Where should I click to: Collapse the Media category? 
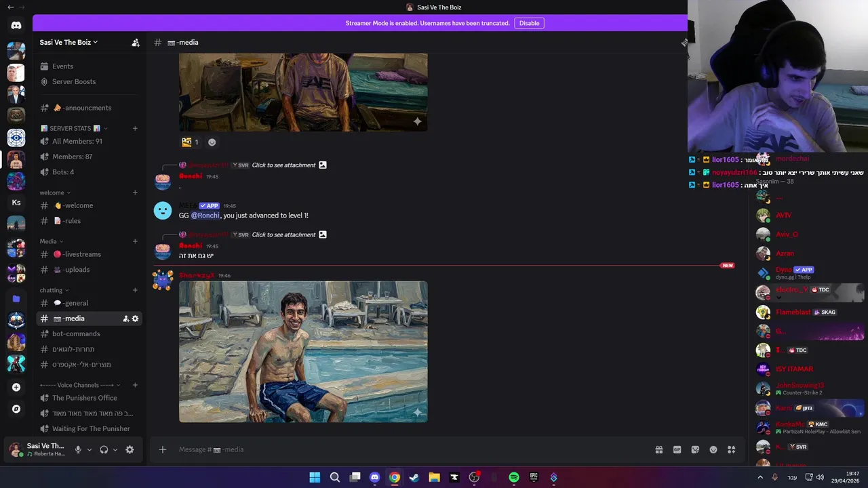click(x=51, y=241)
